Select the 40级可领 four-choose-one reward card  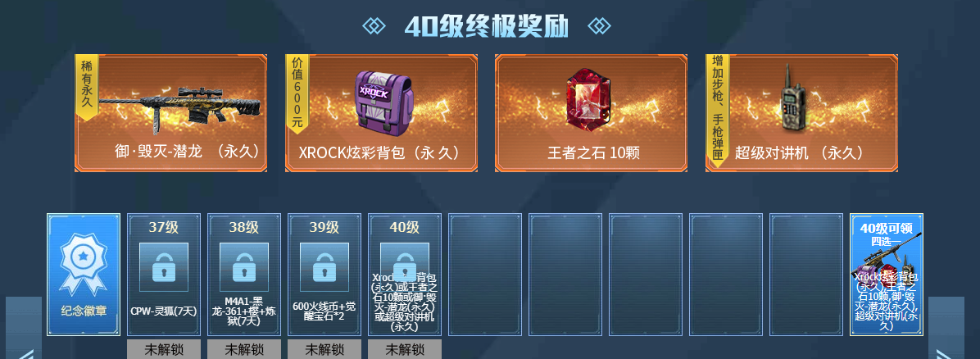coord(887,275)
